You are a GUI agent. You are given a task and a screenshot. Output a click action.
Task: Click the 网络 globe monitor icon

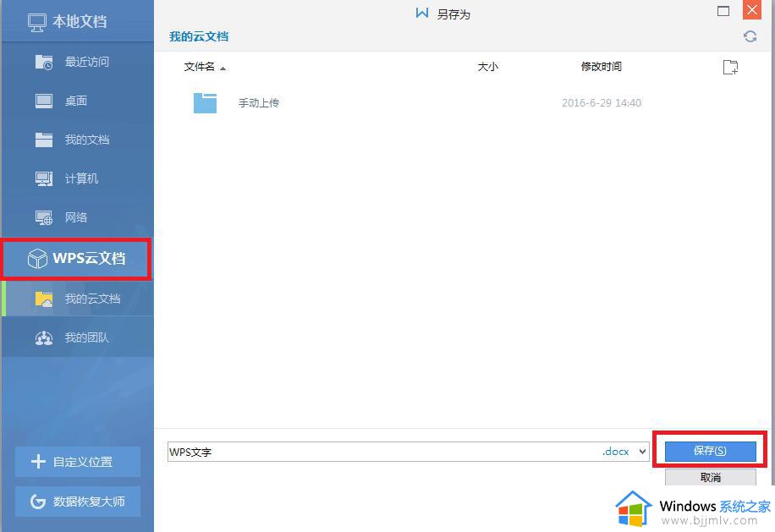click(x=43, y=218)
